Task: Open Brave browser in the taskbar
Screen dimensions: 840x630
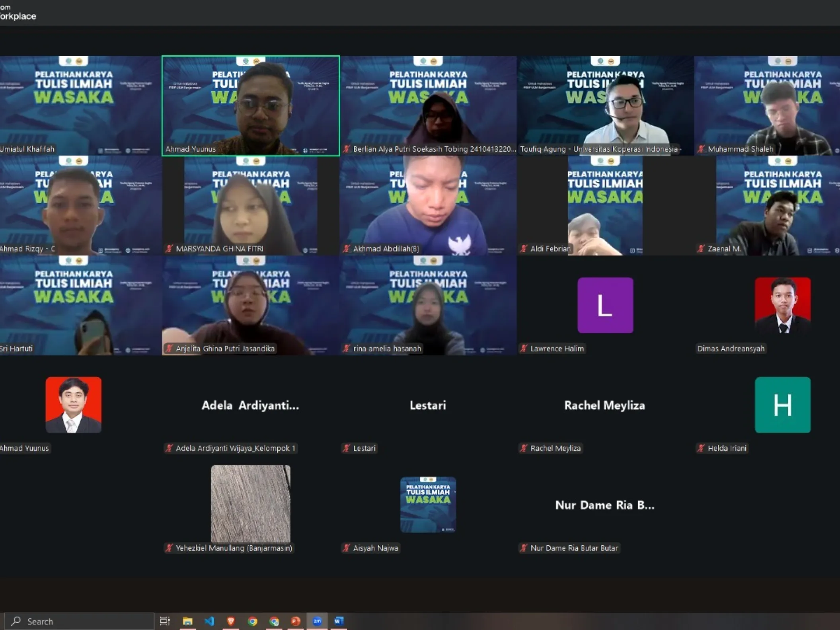Action: [231, 621]
